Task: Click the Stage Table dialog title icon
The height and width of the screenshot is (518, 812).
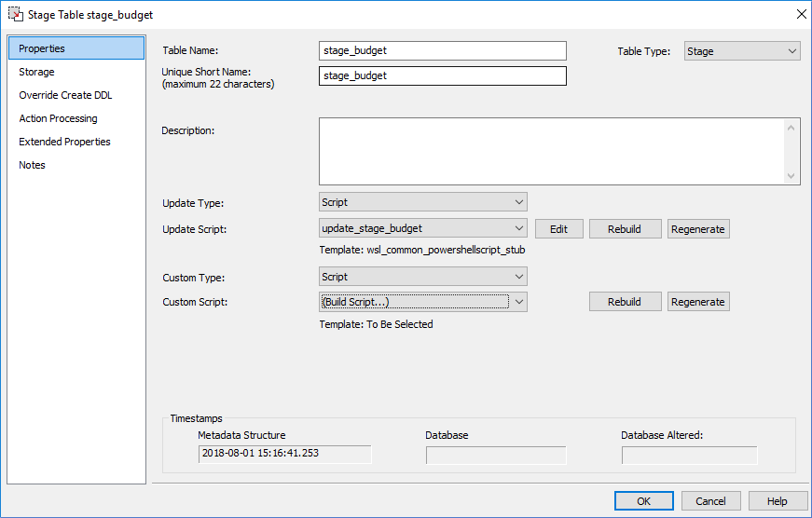Action: click(x=15, y=14)
